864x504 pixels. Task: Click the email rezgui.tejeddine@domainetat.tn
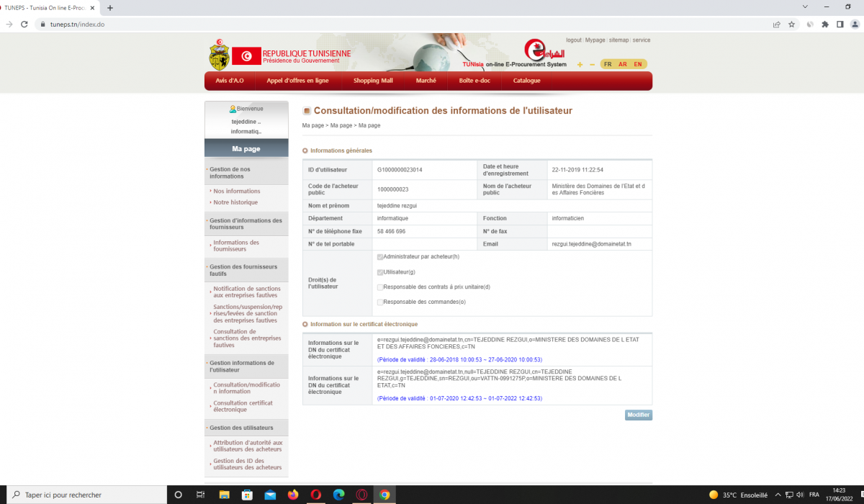[591, 244]
